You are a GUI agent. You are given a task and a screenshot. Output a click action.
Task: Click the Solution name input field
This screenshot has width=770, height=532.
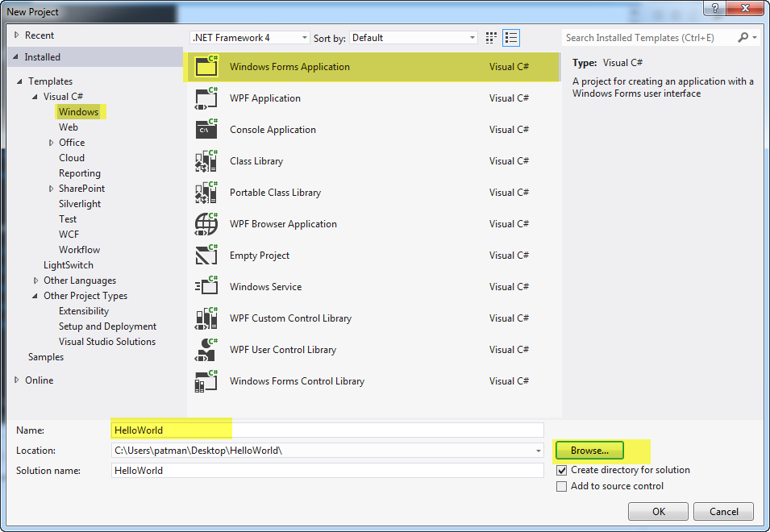click(x=327, y=470)
